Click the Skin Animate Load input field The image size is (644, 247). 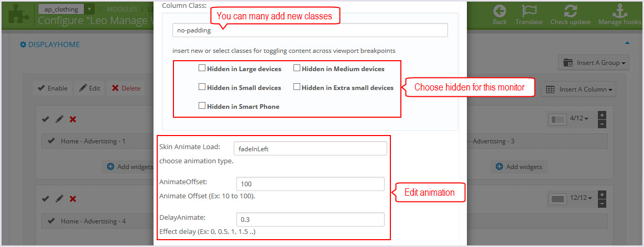click(310, 149)
